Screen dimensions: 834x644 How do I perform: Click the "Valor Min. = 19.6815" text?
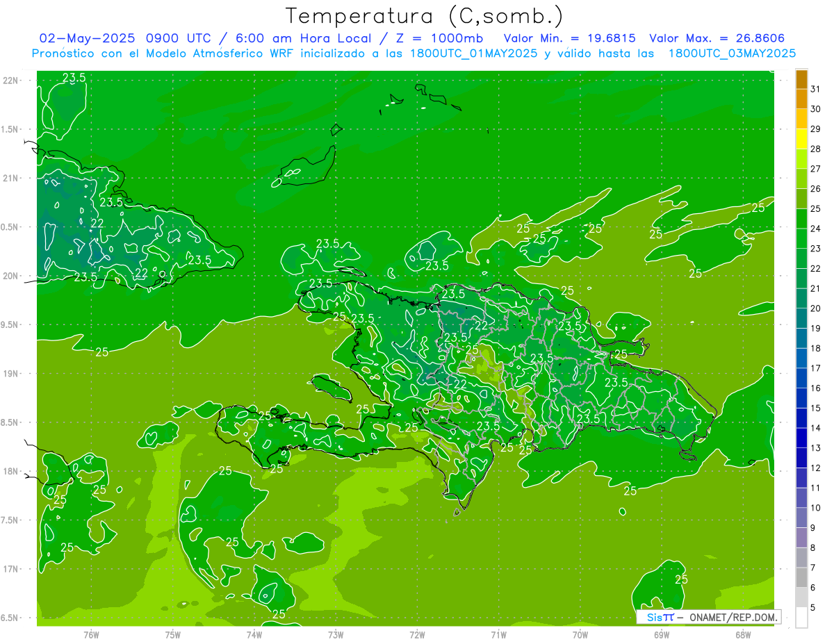pos(569,38)
